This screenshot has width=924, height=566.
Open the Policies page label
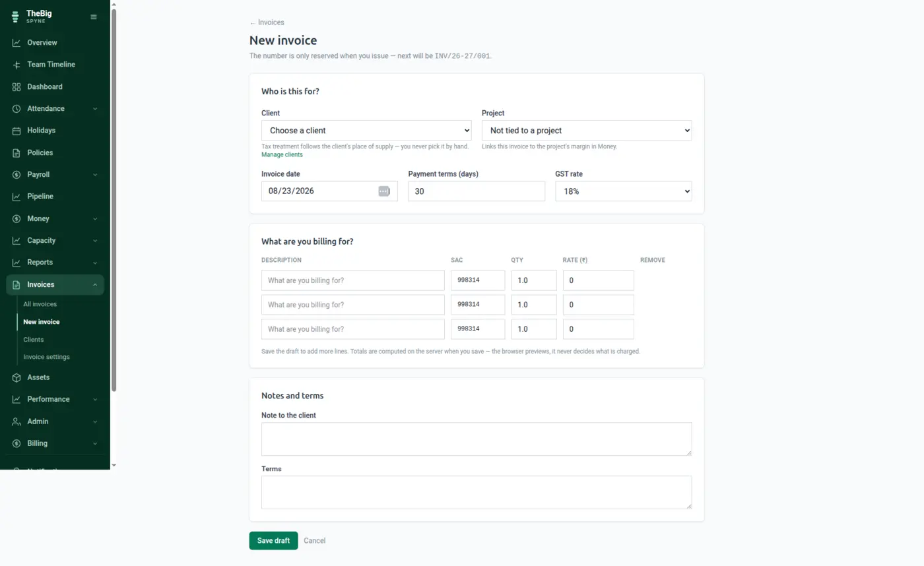pyautogui.click(x=40, y=153)
